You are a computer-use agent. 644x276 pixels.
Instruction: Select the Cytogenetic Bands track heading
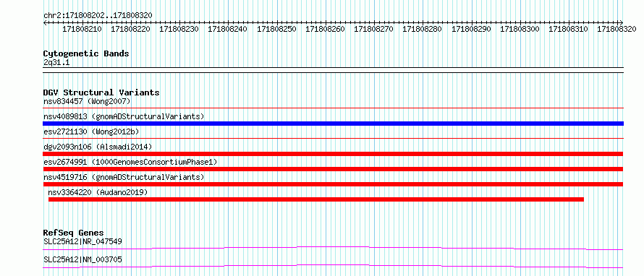click(x=86, y=53)
